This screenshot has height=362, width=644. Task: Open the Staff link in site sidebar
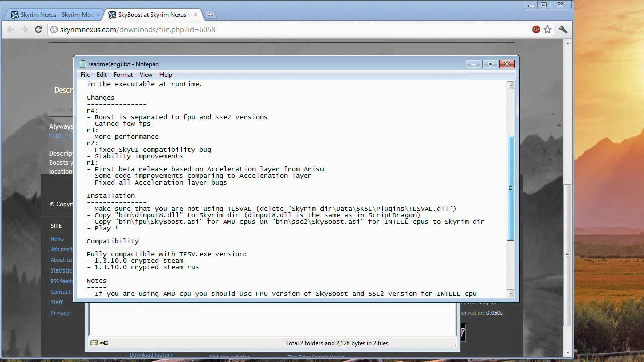(x=56, y=302)
